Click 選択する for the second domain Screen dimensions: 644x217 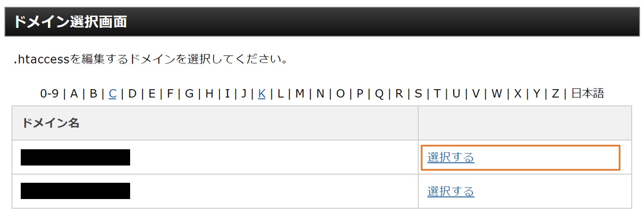click(x=450, y=190)
